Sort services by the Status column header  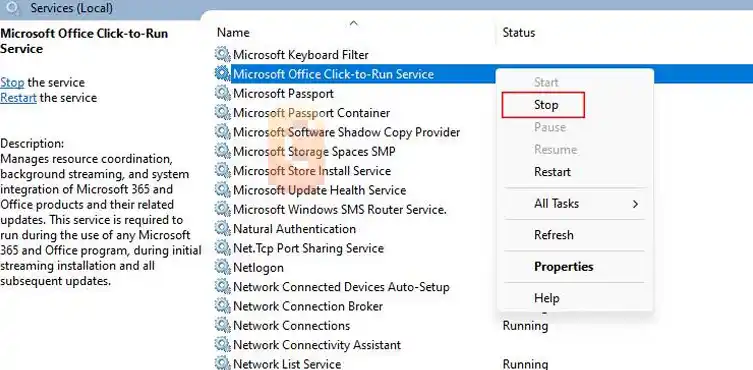point(519,33)
